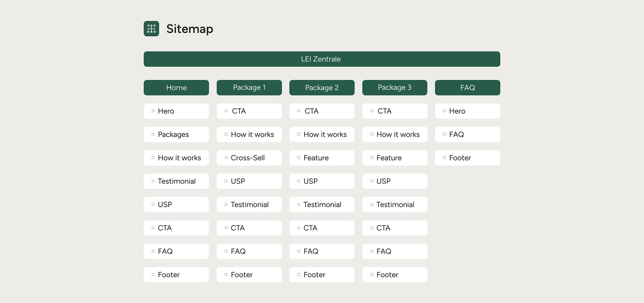The height and width of the screenshot is (303, 644).
Task: Select USP block in Package 2
Action: (x=322, y=181)
